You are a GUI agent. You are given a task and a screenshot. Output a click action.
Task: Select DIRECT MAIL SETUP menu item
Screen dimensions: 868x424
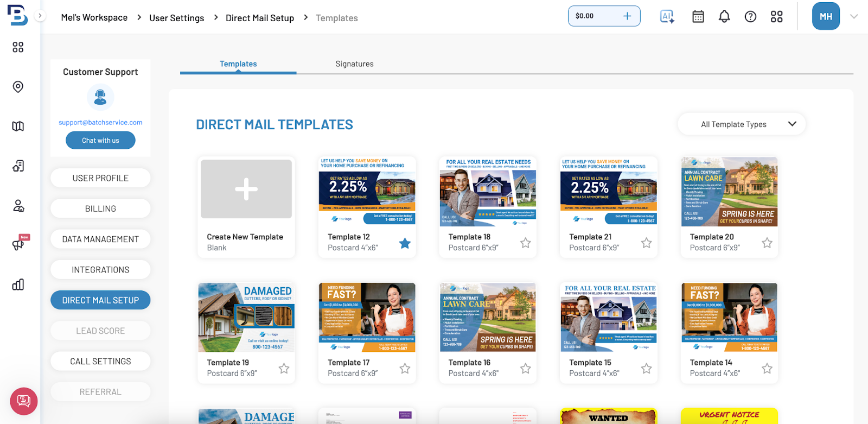point(100,300)
